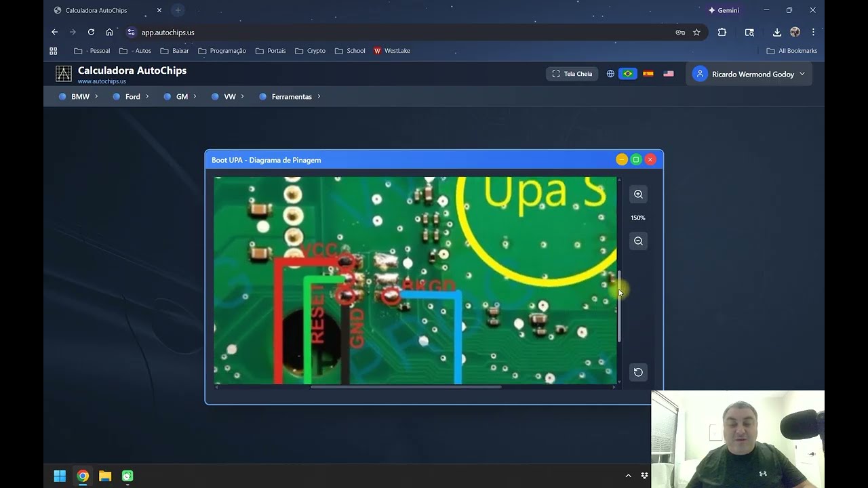The height and width of the screenshot is (488, 868).
Task: Reset the diagram view rotation icon
Action: [x=638, y=372]
